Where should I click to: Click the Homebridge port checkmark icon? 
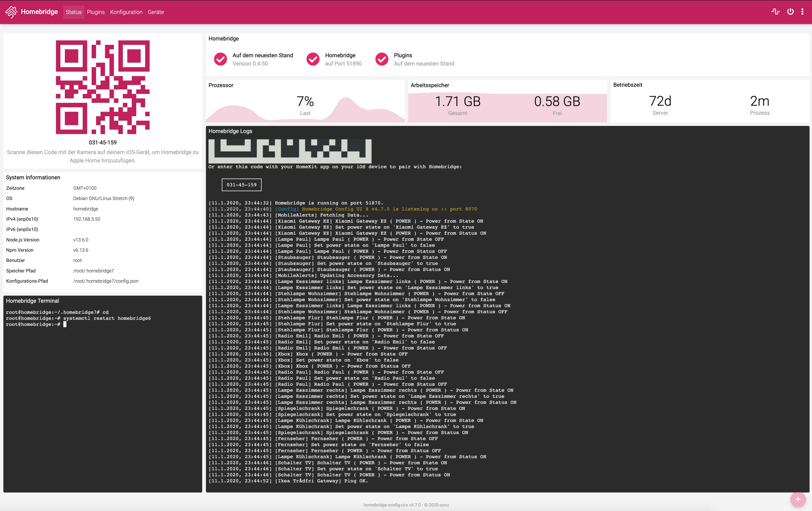point(313,59)
